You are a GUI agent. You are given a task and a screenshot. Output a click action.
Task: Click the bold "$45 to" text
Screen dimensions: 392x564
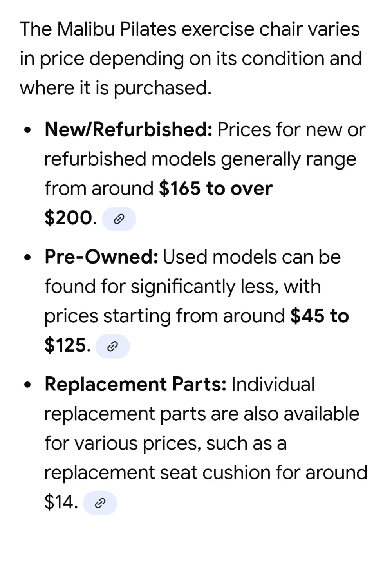coord(319,316)
